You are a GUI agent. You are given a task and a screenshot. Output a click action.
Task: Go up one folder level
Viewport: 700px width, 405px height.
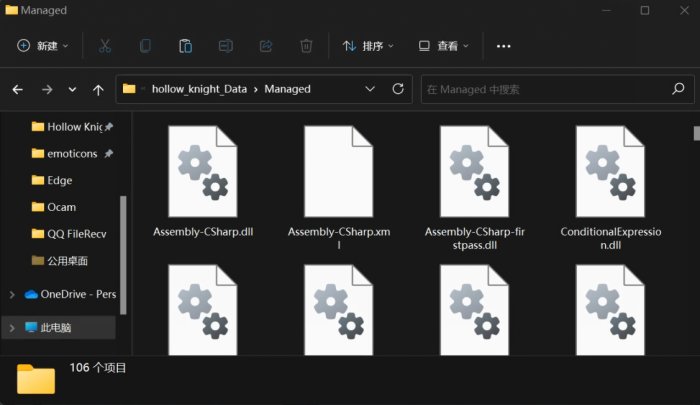[98, 90]
